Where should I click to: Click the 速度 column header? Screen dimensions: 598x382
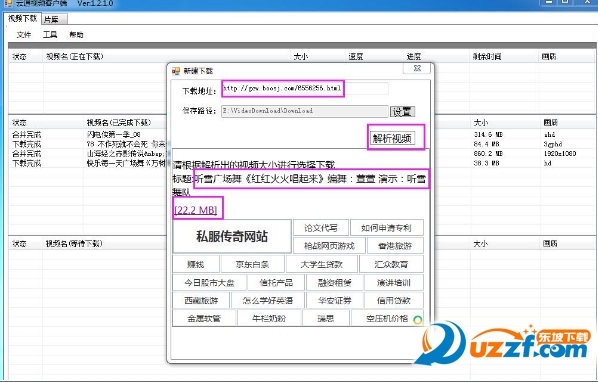(355, 57)
